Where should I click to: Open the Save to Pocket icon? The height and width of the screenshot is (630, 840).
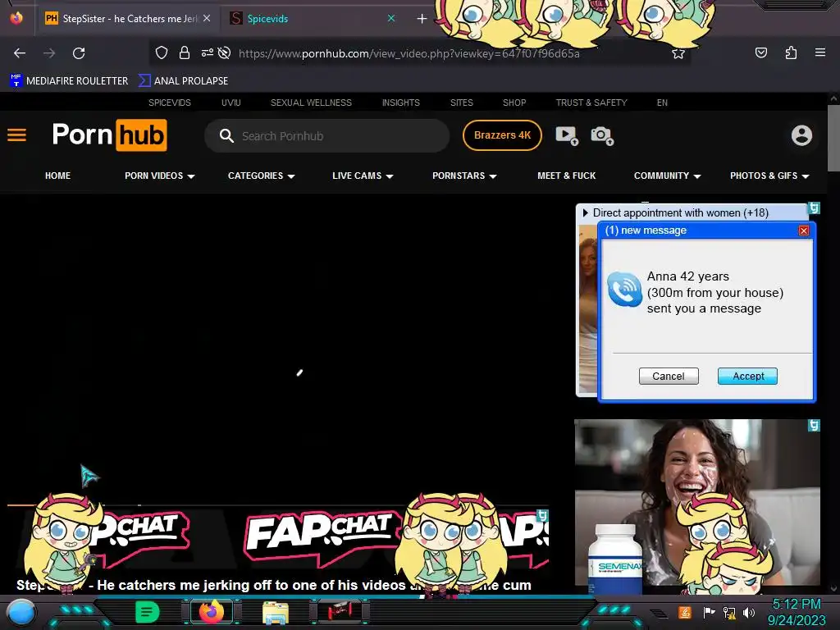click(x=761, y=52)
